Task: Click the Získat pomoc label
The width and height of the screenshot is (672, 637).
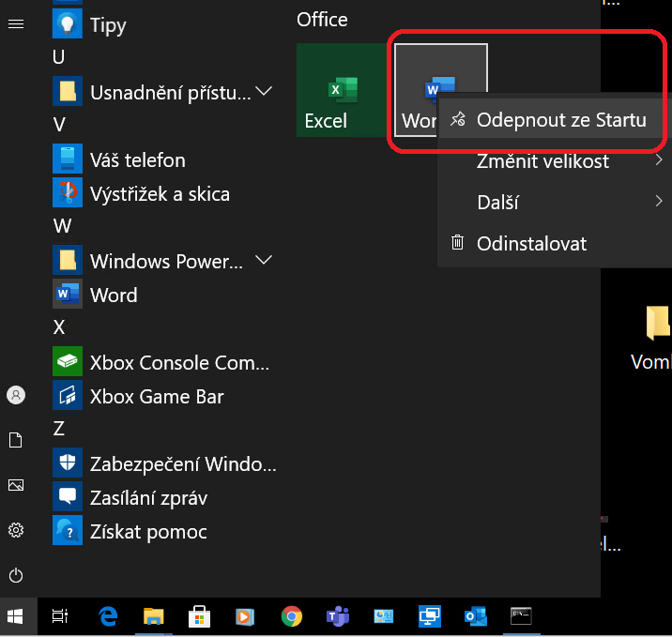Action: (148, 532)
